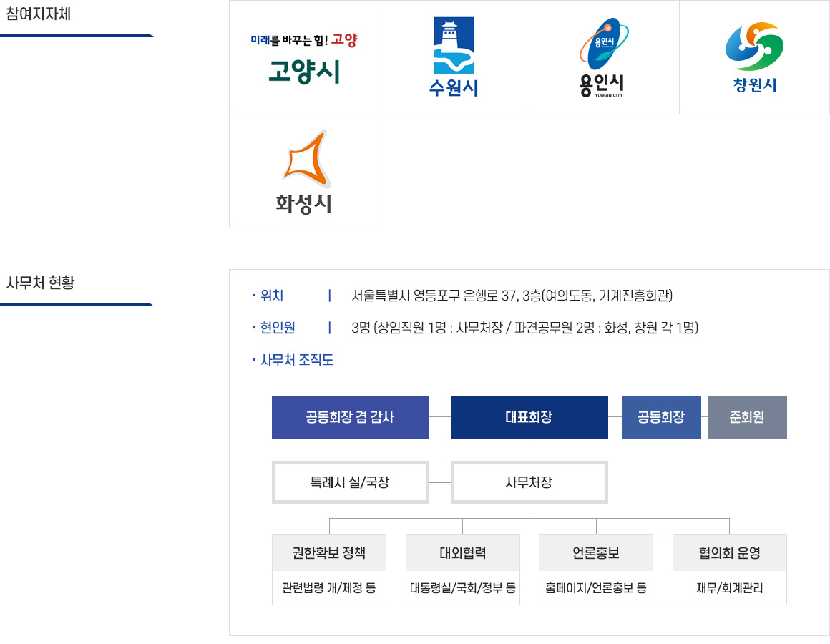Click the 사무처 조직도 label
Screen dimensions: 830x644
click(x=296, y=360)
